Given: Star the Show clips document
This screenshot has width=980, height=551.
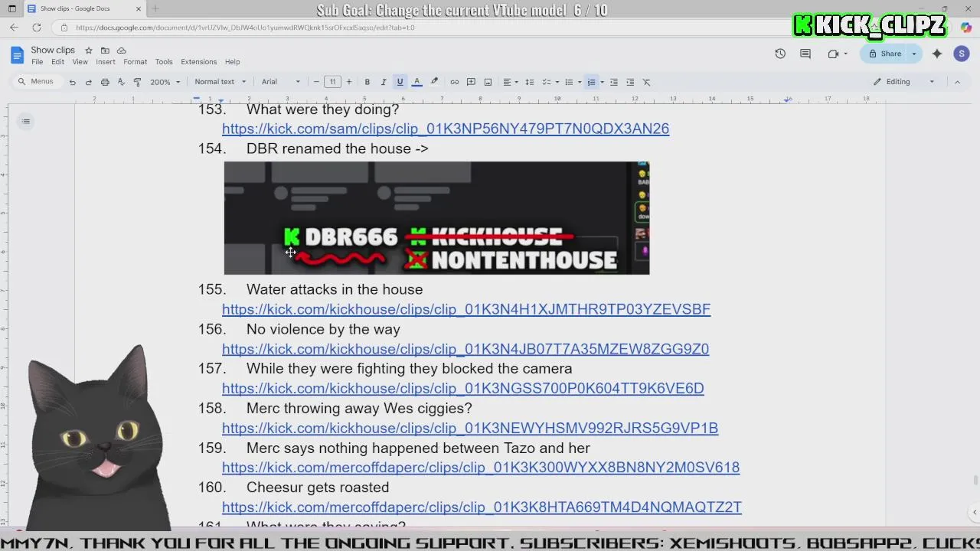Looking at the screenshot, I should tap(89, 51).
